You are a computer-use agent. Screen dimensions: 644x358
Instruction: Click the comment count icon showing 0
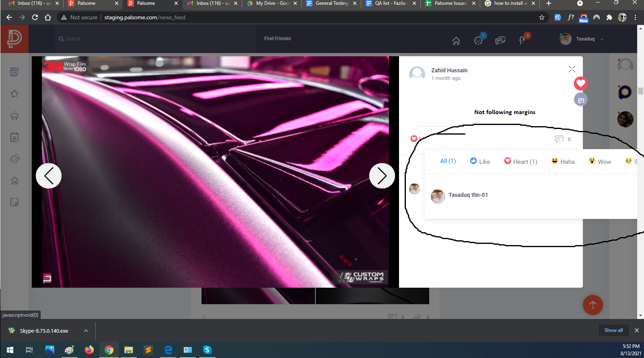point(559,139)
